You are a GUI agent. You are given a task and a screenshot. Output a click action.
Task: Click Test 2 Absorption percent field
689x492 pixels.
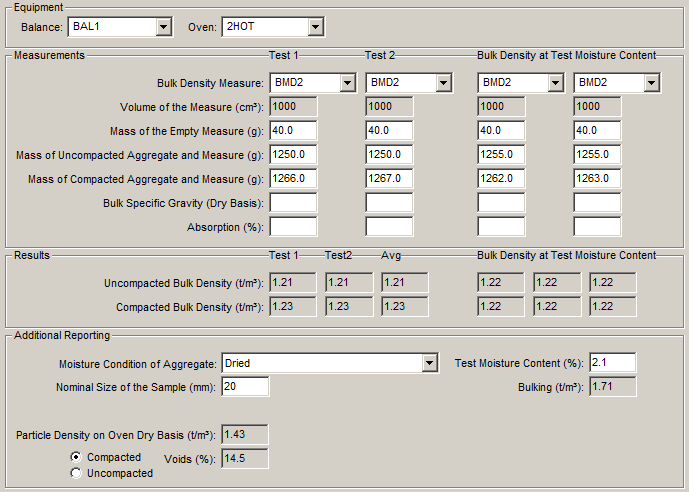pos(389,226)
